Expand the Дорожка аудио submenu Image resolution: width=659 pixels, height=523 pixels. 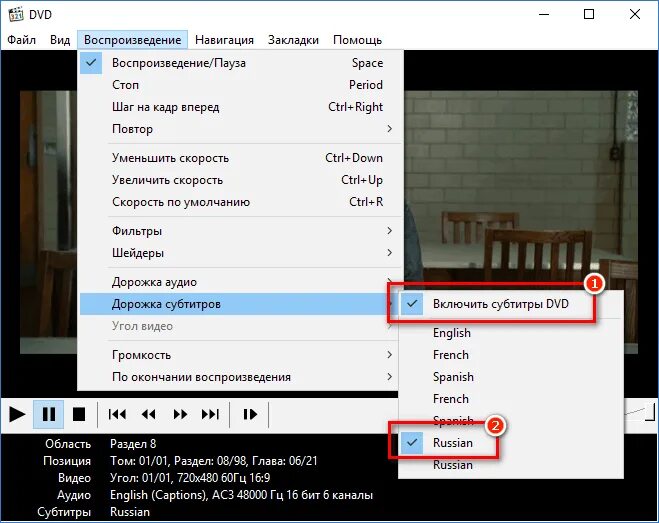pos(240,282)
